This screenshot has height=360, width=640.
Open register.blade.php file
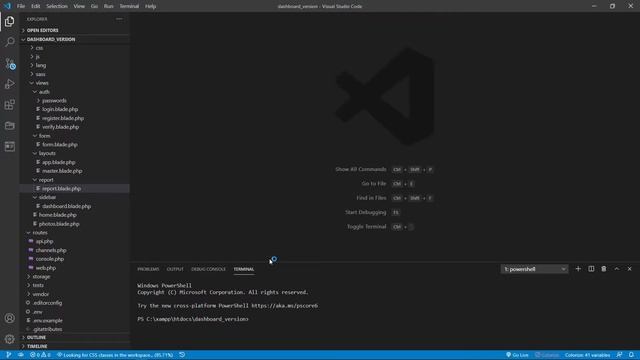[63, 118]
